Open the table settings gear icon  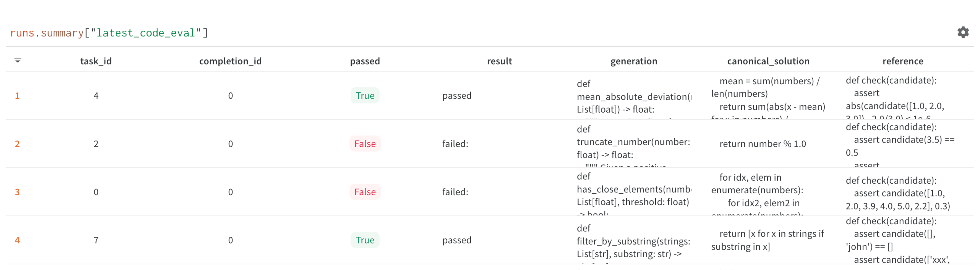963,32
